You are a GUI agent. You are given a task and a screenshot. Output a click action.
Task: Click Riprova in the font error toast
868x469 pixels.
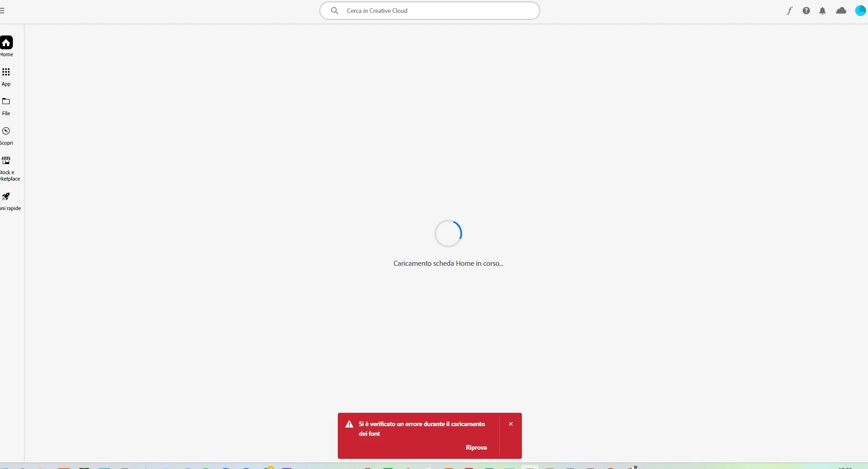(x=476, y=447)
